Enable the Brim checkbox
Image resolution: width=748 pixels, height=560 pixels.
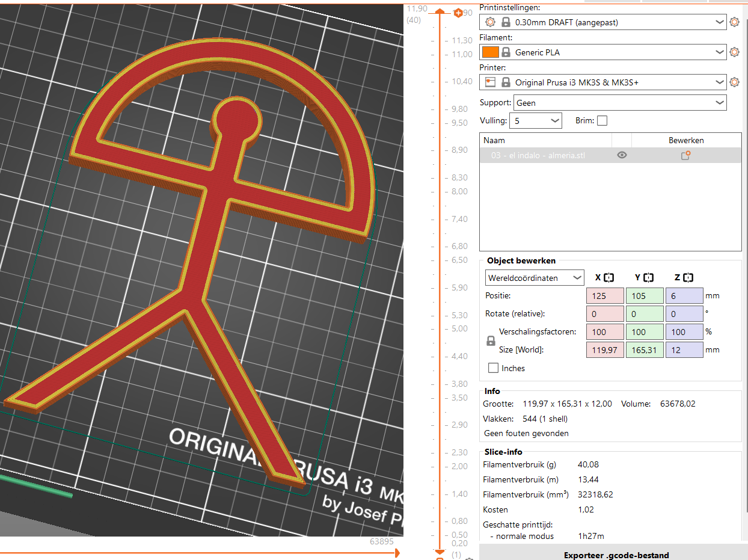602,121
